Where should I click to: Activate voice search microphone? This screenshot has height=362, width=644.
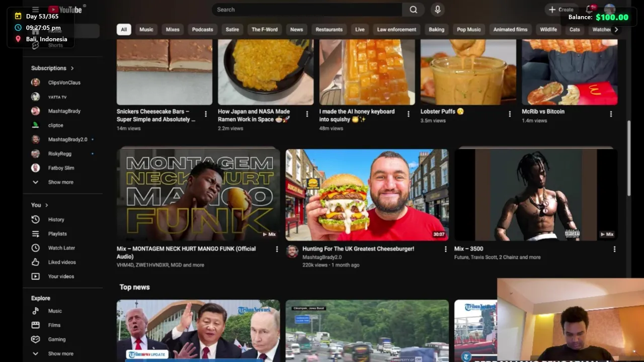pos(437,10)
